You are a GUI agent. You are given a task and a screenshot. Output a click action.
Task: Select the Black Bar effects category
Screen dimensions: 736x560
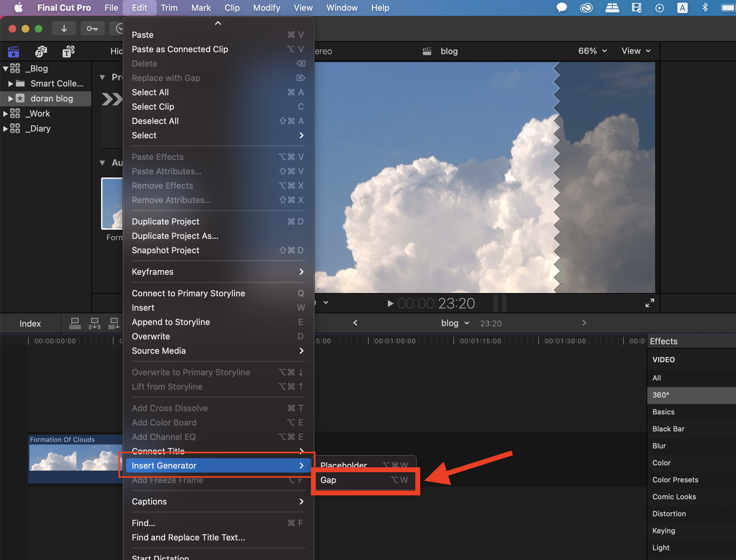pyautogui.click(x=668, y=429)
